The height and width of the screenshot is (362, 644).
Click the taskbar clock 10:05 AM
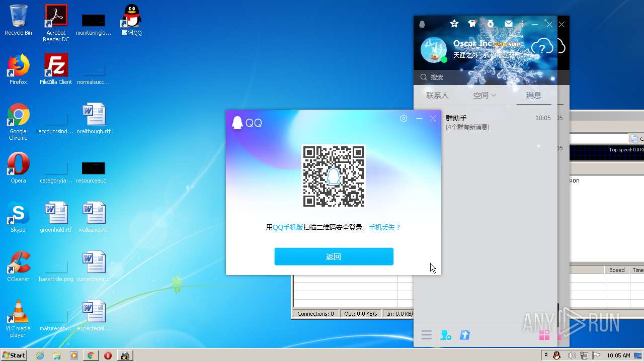[618, 355]
